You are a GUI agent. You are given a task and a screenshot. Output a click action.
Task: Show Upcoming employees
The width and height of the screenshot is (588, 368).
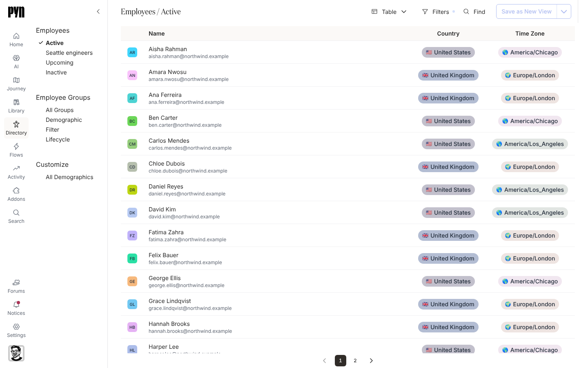(60, 63)
